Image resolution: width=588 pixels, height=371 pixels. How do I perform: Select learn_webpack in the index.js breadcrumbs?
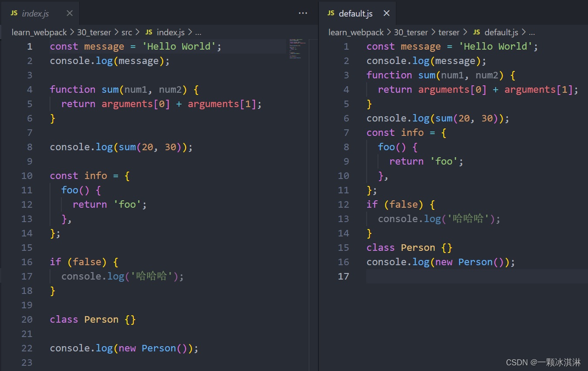pyautogui.click(x=39, y=32)
